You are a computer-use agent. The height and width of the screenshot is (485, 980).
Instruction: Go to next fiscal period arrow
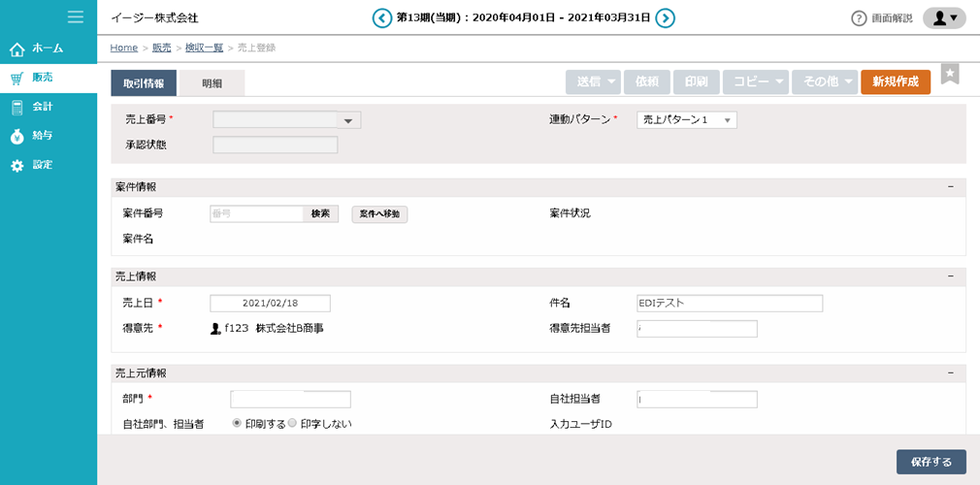point(665,17)
